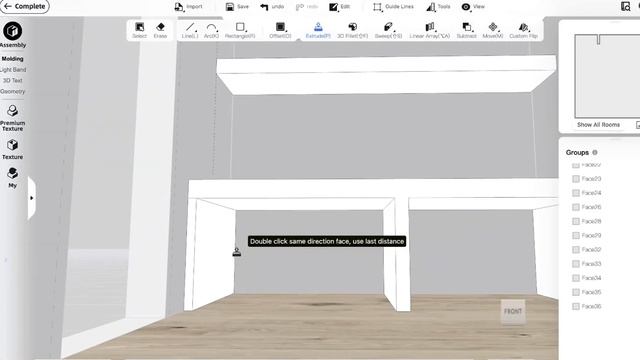Toggle the Face26 group checkbox
Viewport: 640px width, 360px height.
tap(576, 207)
